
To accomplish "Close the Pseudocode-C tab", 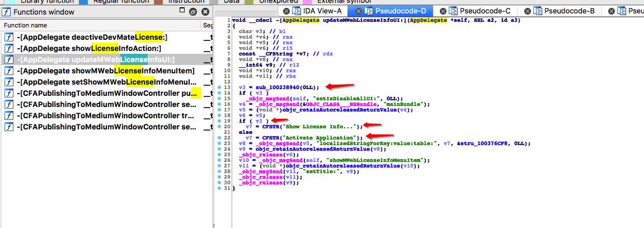I will (x=443, y=11).
